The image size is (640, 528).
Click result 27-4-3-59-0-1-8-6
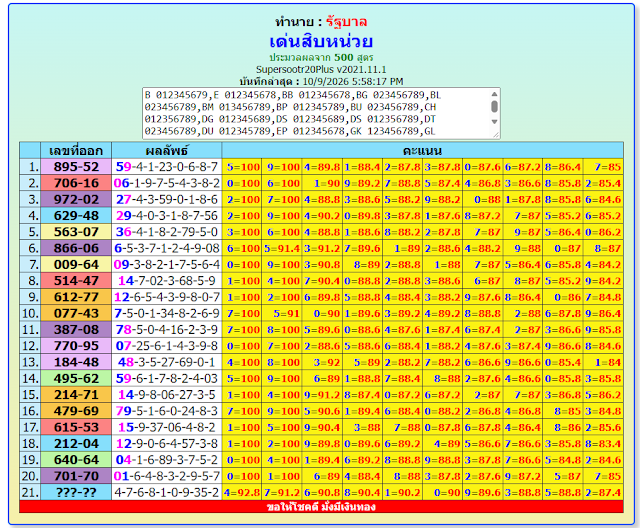click(167, 199)
